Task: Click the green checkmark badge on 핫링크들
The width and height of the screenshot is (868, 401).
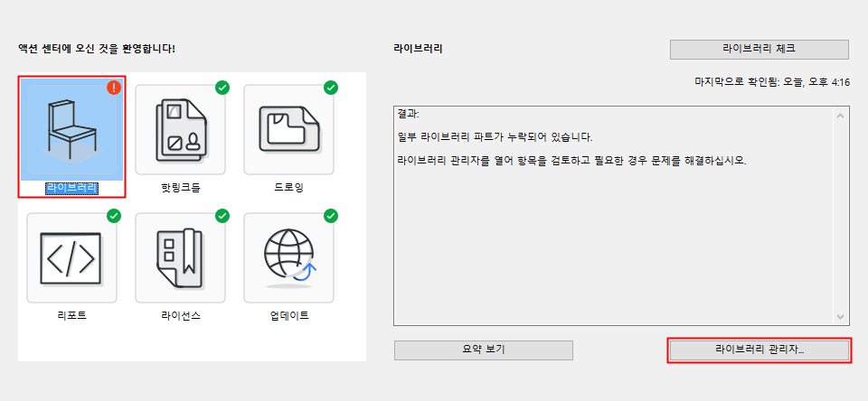Action: (x=222, y=88)
